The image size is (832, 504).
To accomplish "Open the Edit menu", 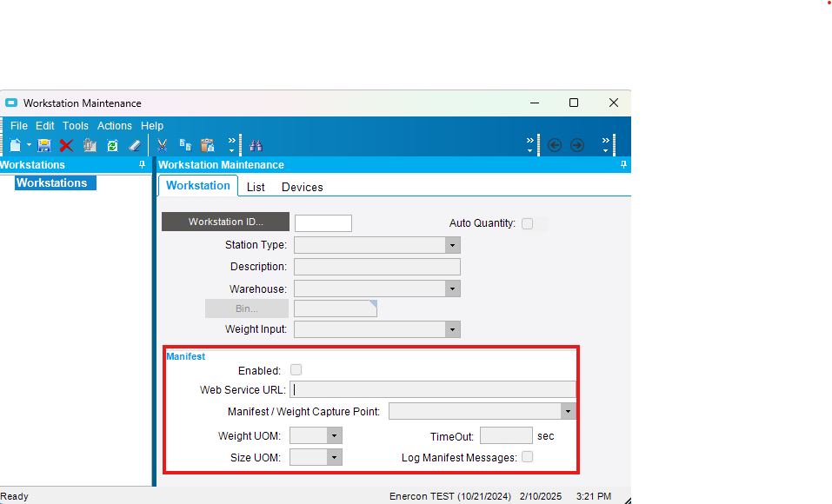I will [x=44, y=126].
